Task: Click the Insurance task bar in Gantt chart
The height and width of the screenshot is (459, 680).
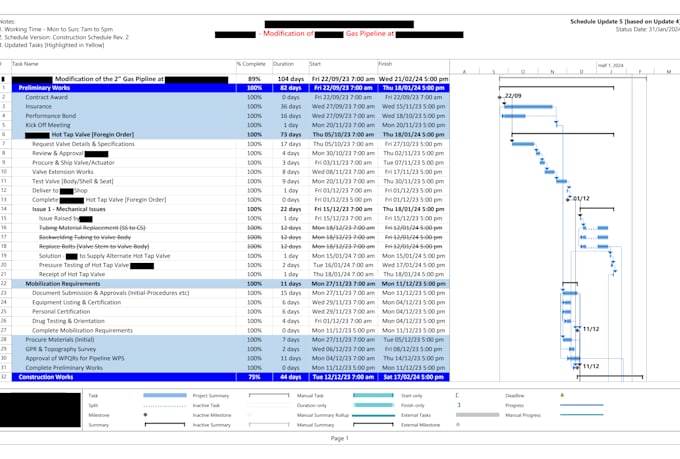Action: click(x=528, y=107)
